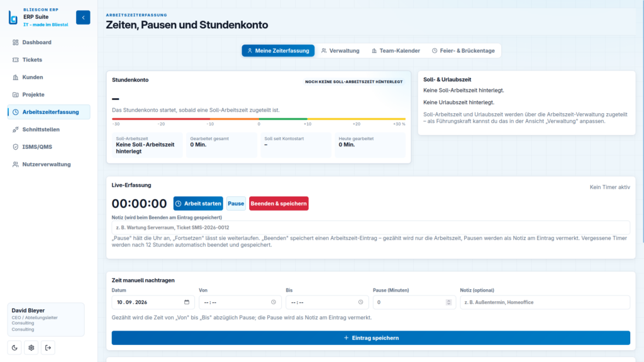Click the Pause minutes spinner arrows
Image resolution: width=644 pixels, height=362 pixels.
pos(448,302)
